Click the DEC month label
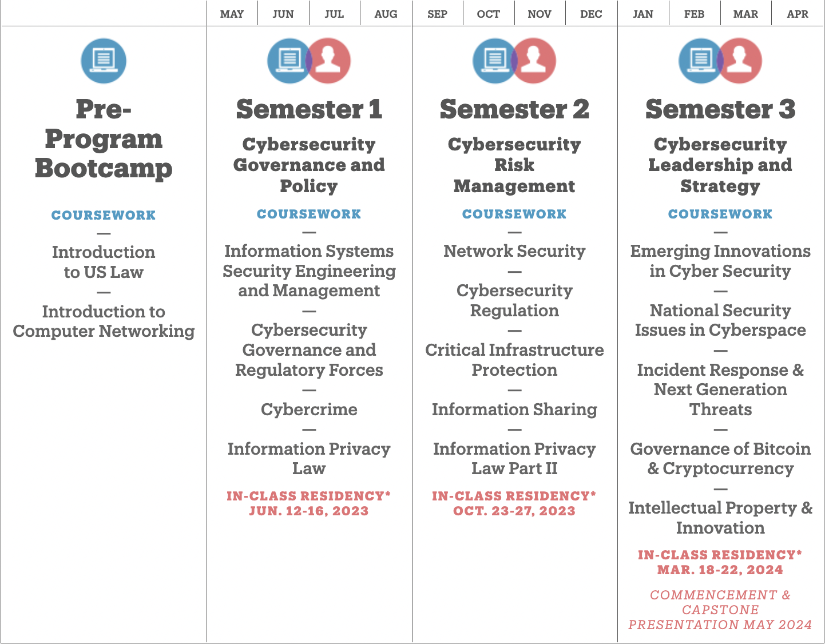 pyautogui.click(x=591, y=14)
